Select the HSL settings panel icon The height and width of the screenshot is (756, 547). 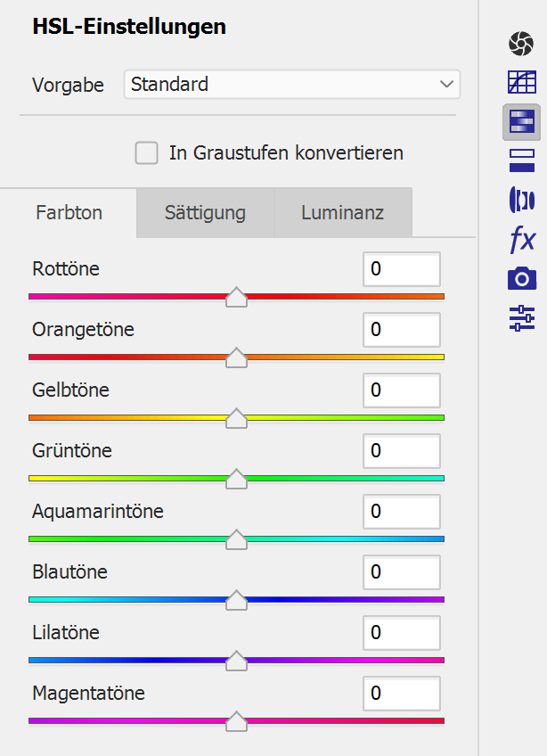521,122
